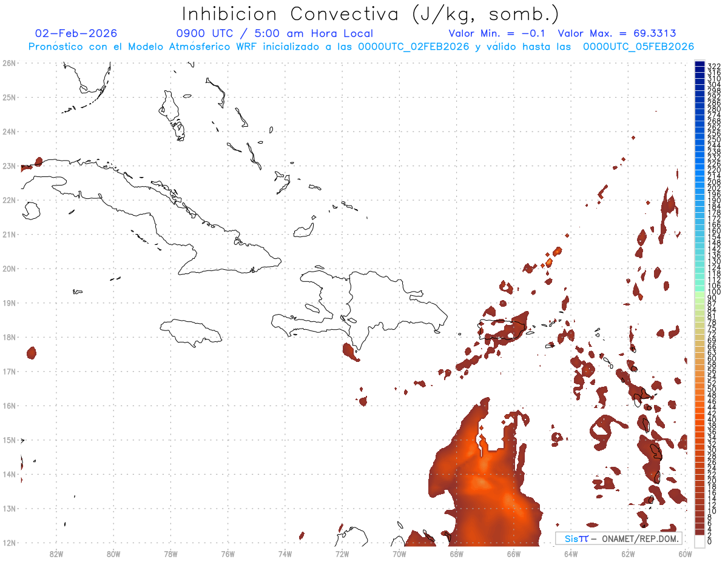Click the 'Pronóstico con el Modelo Atmósferico WRF' line
728x562 pixels.
point(144,47)
